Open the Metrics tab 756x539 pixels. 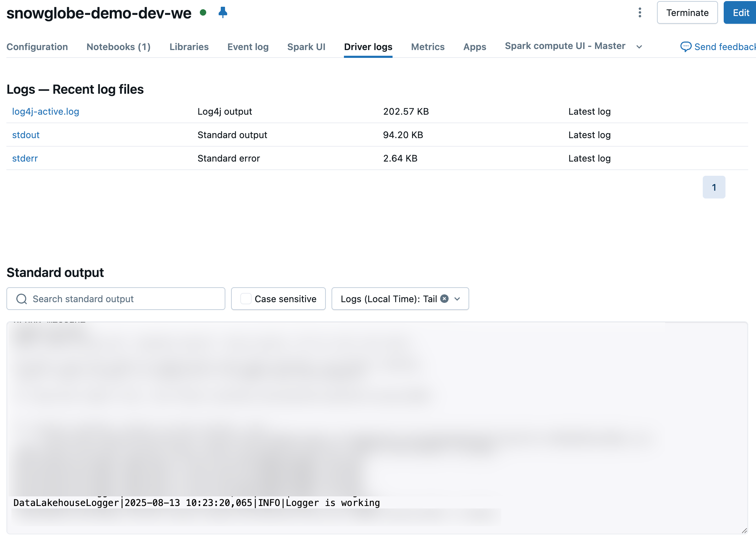427,47
